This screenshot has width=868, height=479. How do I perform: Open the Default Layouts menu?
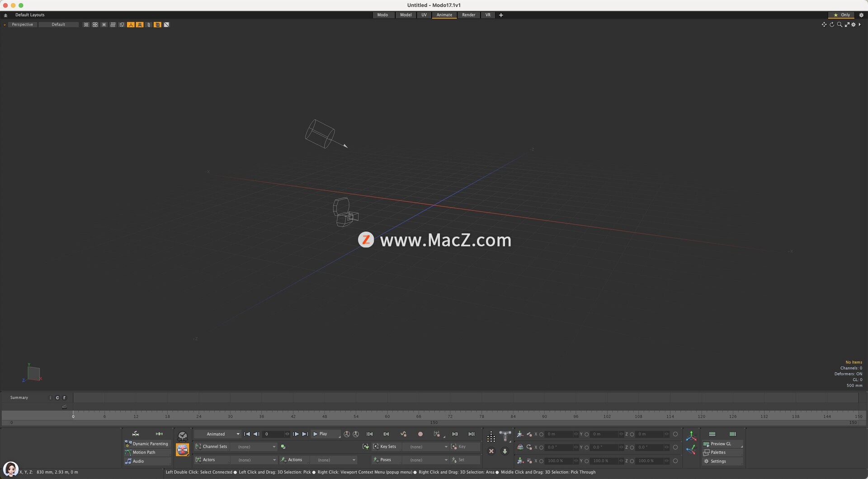point(30,15)
